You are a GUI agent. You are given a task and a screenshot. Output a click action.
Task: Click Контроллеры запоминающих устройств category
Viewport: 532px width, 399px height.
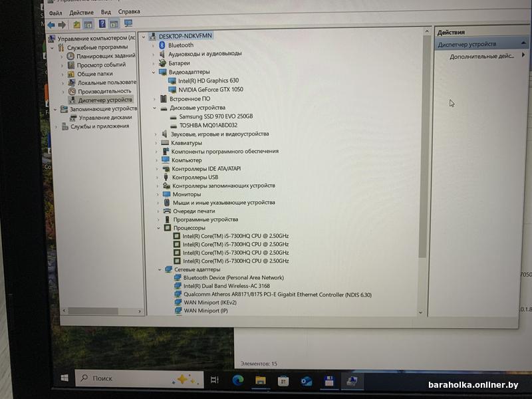tap(223, 186)
